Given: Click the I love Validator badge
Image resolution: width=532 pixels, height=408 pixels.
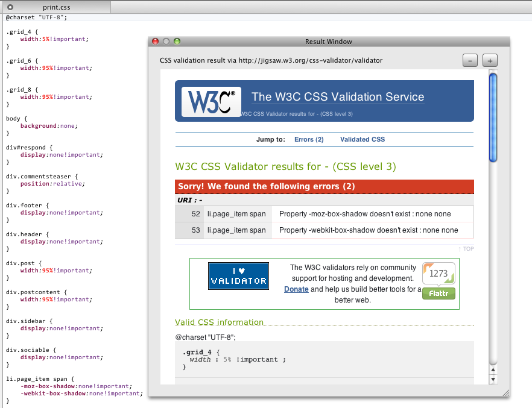Looking at the screenshot, I should tap(238, 276).
